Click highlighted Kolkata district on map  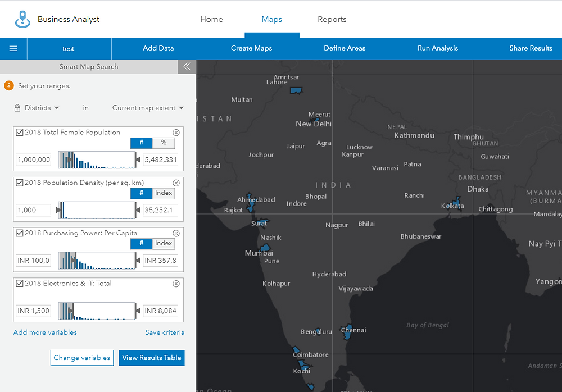click(456, 203)
